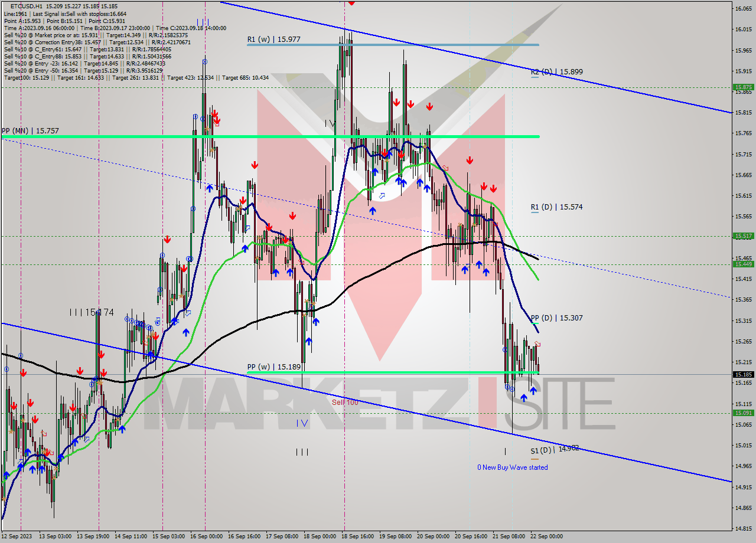The width and height of the screenshot is (756, 543).
Task: Click the green 15.091 price tag
Action: [743, 413]
